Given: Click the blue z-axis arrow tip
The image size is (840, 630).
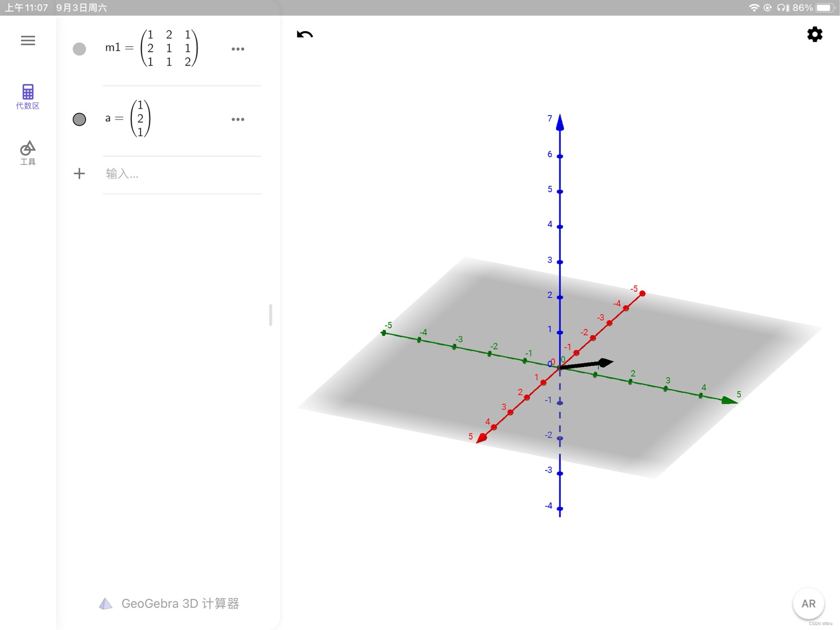Looking at the screenshot, I should [560, 122].
